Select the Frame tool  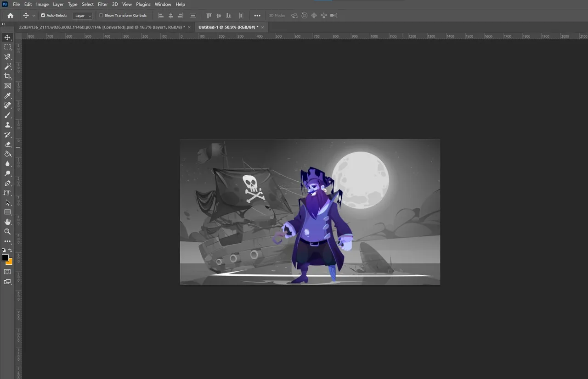(7, 86)
